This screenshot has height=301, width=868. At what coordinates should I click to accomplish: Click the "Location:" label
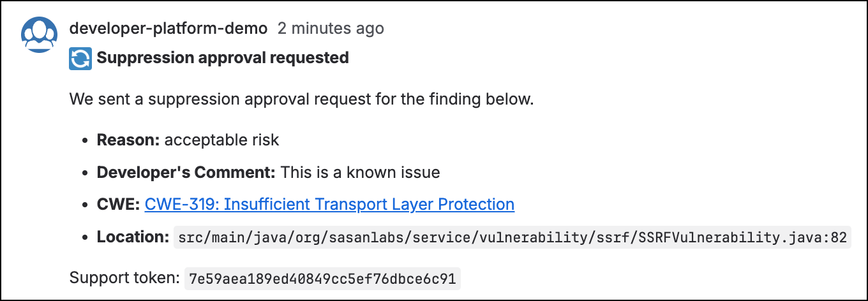click(x=133, y=237)
